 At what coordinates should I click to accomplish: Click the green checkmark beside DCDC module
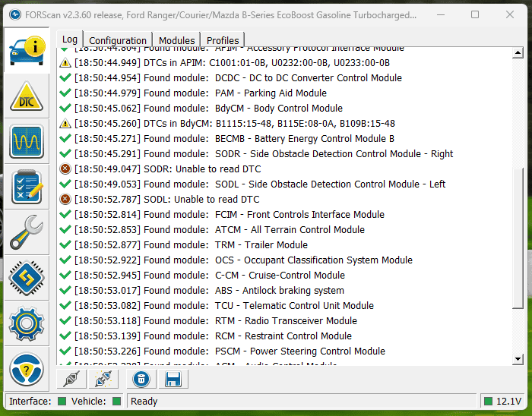click(x=65, y=77)
